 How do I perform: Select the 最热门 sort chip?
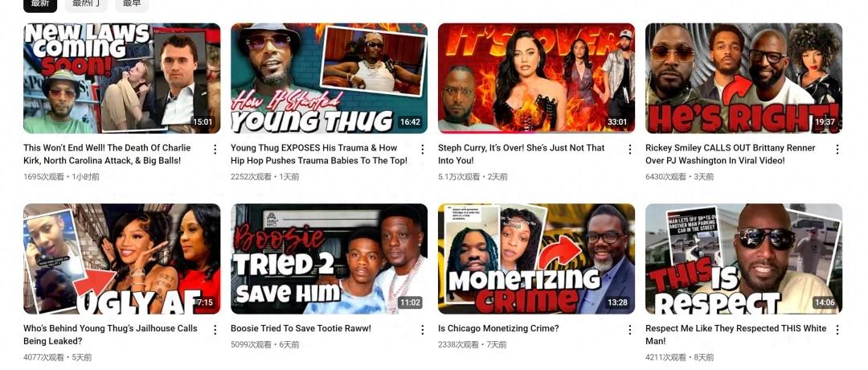pyautogui.click(x=86, y=4)
